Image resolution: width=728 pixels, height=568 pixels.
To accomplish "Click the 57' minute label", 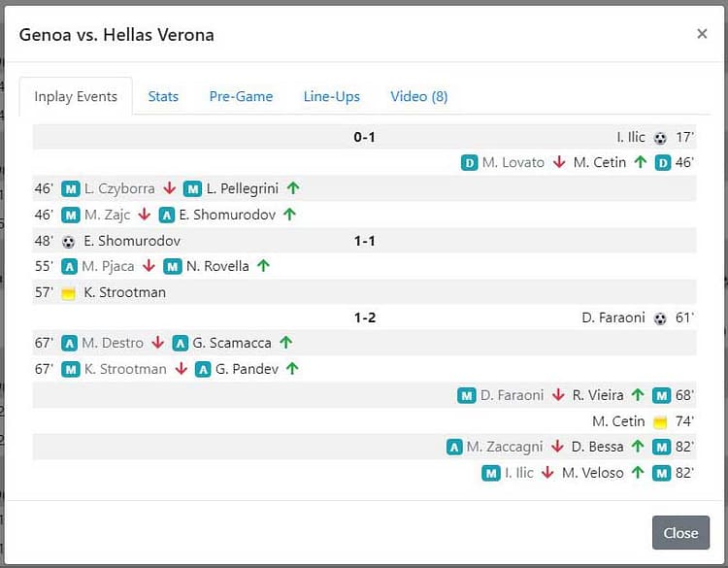I will [44, 292].
